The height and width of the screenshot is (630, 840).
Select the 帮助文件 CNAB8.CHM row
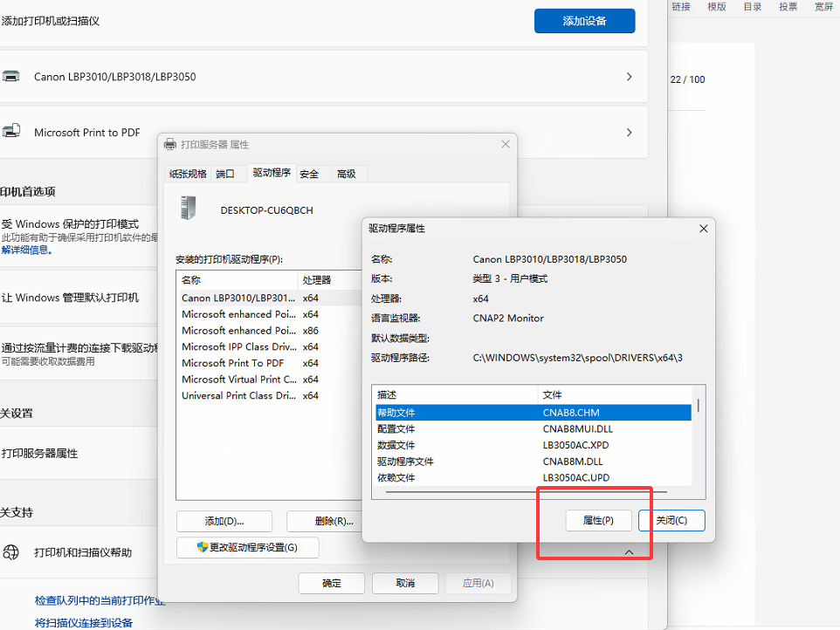(x=534, y=413)
